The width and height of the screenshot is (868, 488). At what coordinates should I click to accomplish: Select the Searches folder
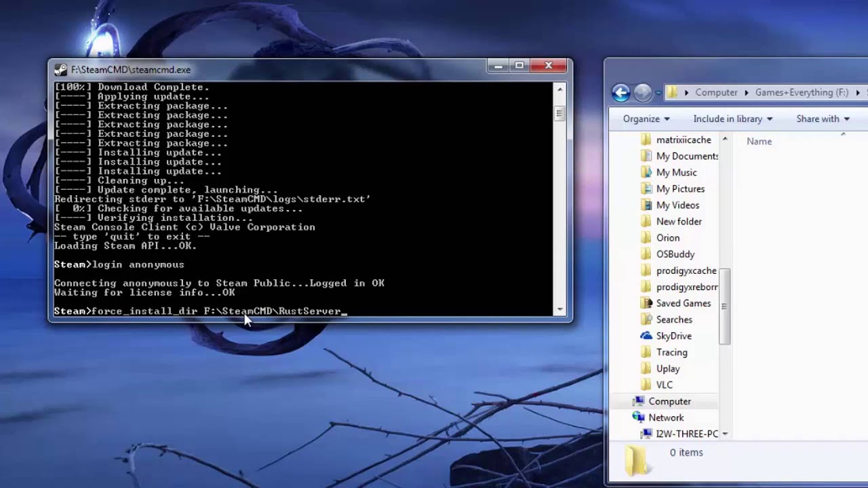674,319
